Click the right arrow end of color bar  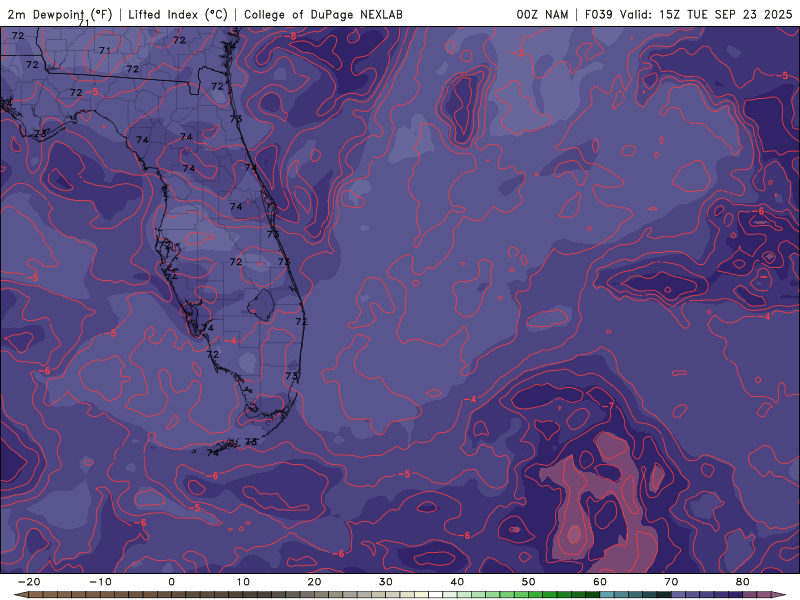(x=779, y=595)
